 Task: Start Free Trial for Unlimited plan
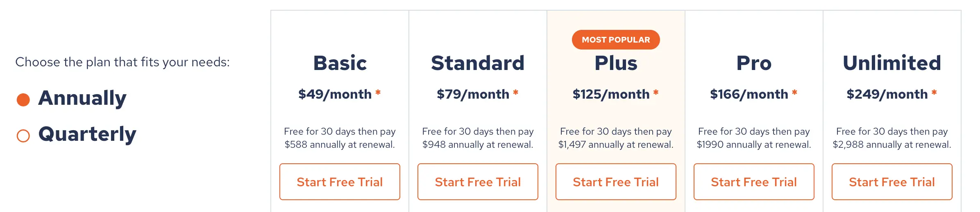[892, 182]
